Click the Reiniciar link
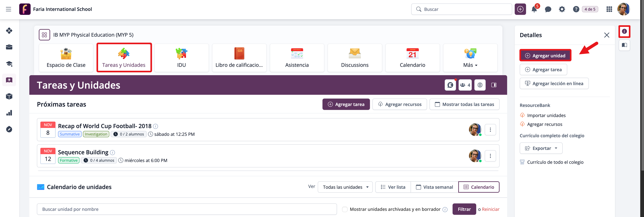Viewport: 644px width, 217px height. click(x=491, y=209)
